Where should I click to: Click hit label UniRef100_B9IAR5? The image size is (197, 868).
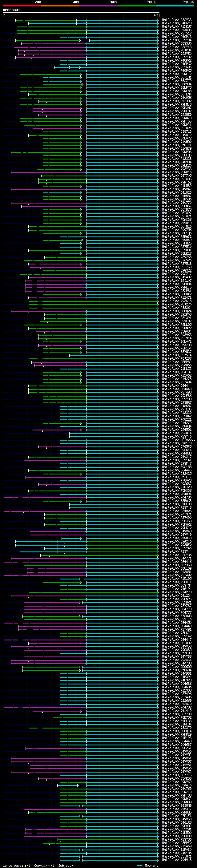click(x=177, y=128)
